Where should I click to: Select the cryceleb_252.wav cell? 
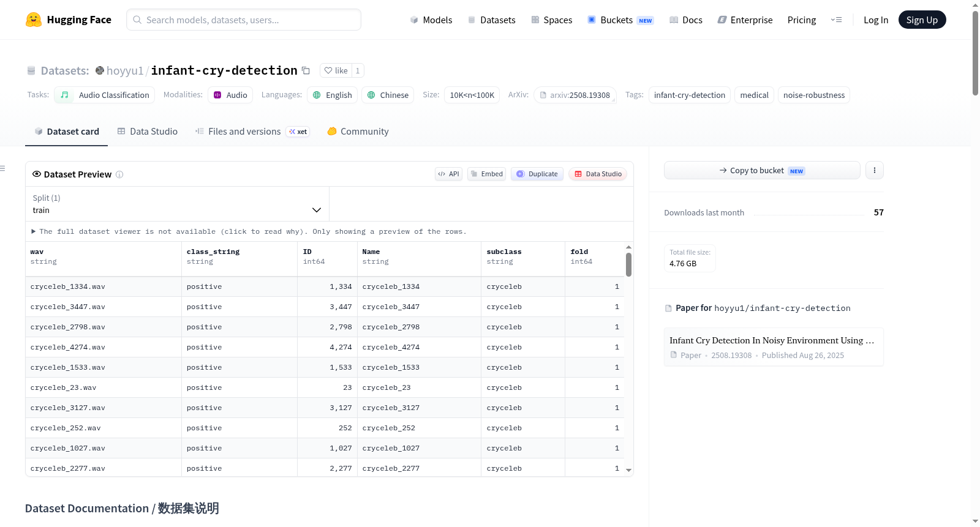pos(104,428)
